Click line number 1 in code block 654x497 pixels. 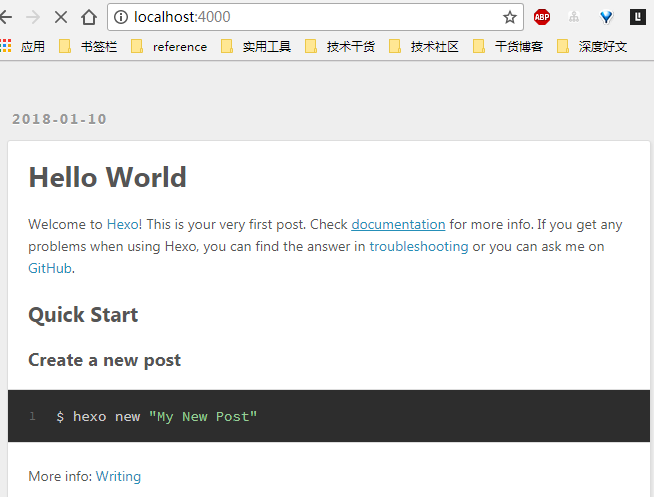[x=32, y=416]
